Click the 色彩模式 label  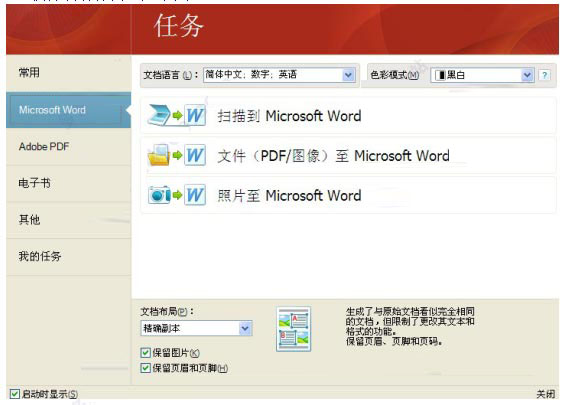click(x=395, y=75)
